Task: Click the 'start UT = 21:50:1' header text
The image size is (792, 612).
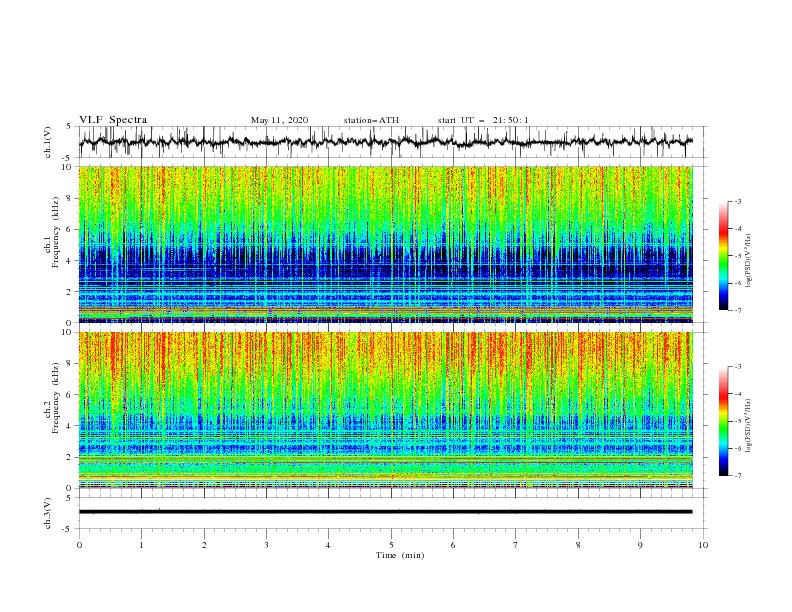Action: (x=483, y=120)
